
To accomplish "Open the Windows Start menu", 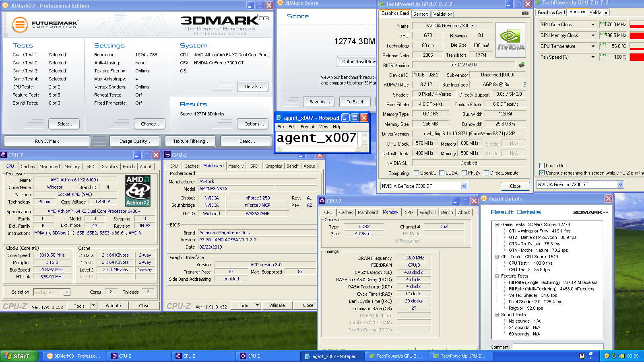I will click(19, 356).
